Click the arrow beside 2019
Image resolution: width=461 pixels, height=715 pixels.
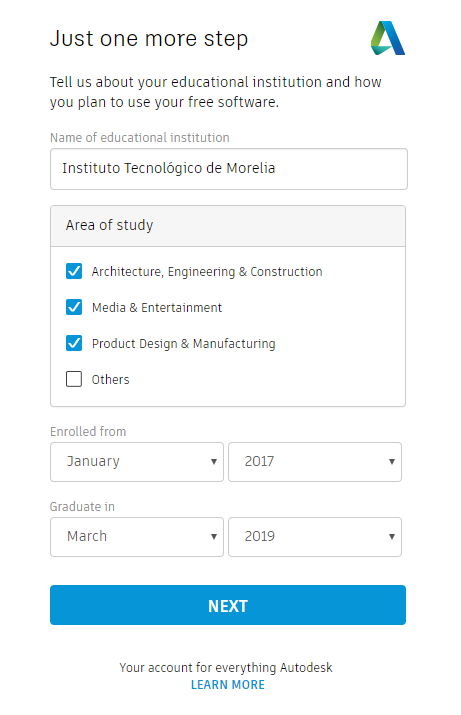[392, 537]
